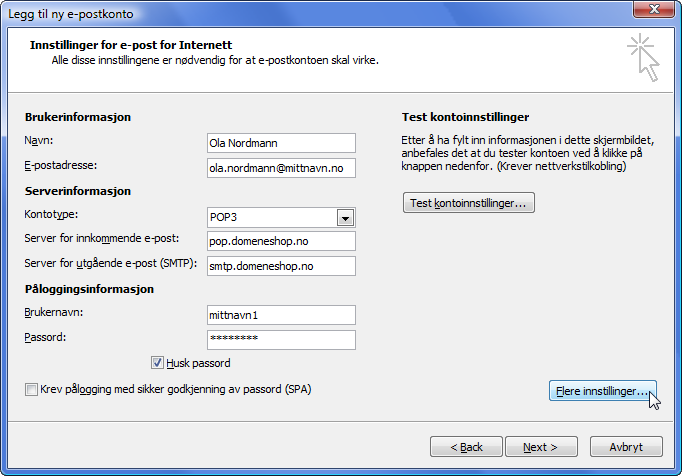
Task: Click the wizard cursor icon in header
Action: point(644,56)
